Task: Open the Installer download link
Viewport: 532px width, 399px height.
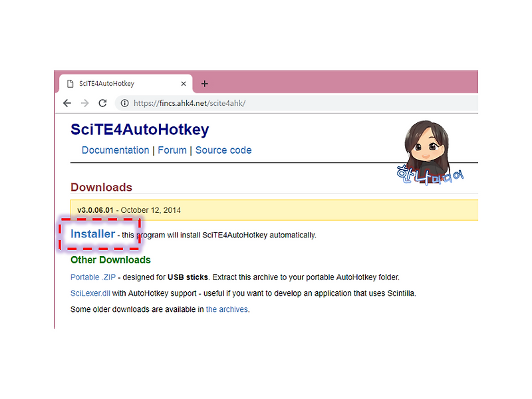Action: (x=92, y=234)
